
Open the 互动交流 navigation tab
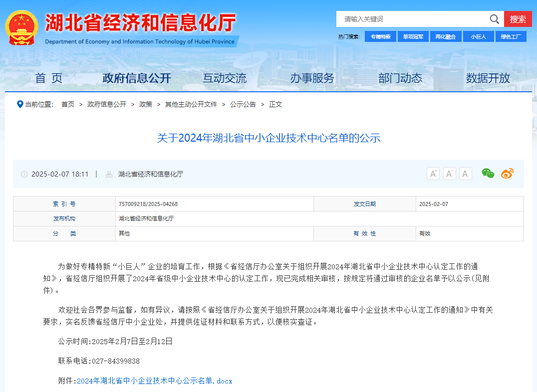coord(225,78)
